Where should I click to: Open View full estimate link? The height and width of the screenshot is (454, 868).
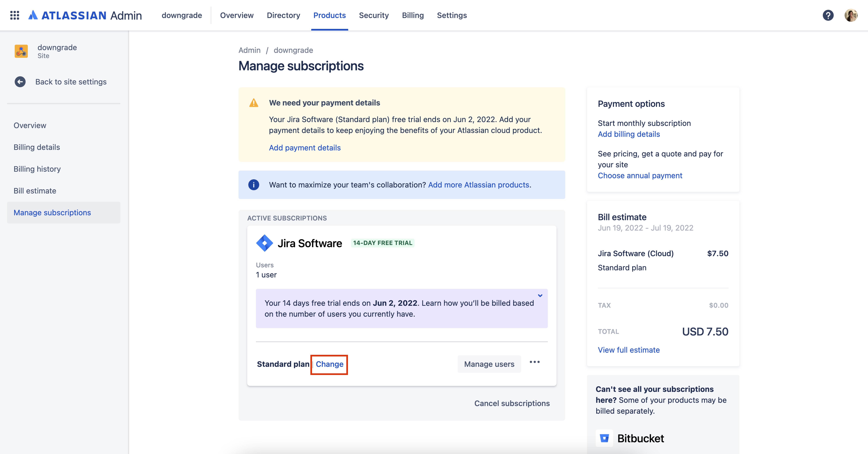point(629,350)
